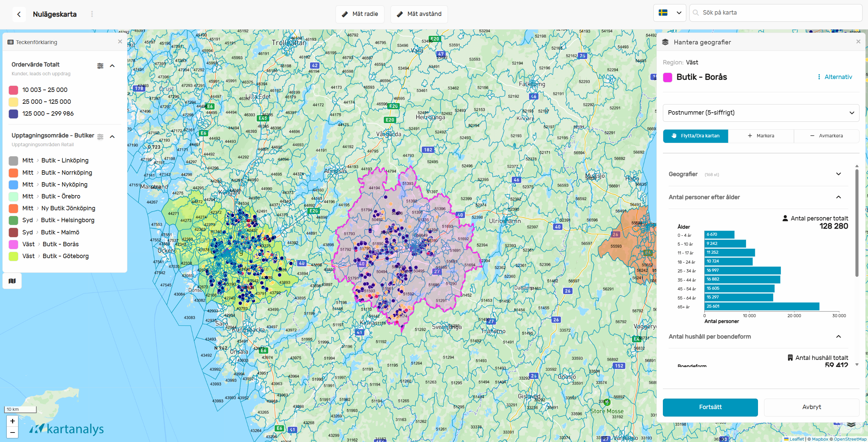Viewport: 868px width, 442px height.
Task: Open the Postnummer (5-siffrigt) dropdown
Action: coord(761,113)
